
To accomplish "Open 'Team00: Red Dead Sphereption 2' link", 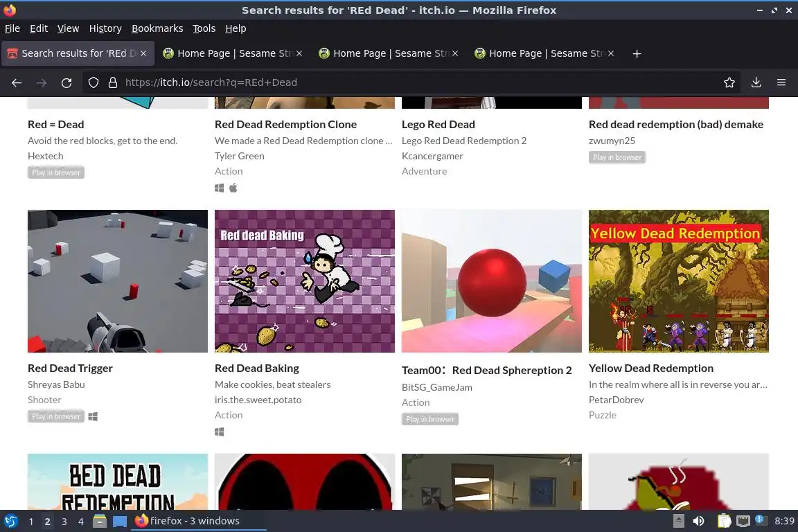I will point(486,370).
